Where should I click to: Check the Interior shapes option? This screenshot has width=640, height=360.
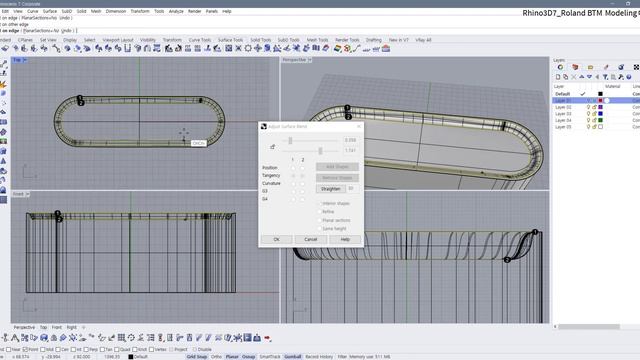coord(320,203)
